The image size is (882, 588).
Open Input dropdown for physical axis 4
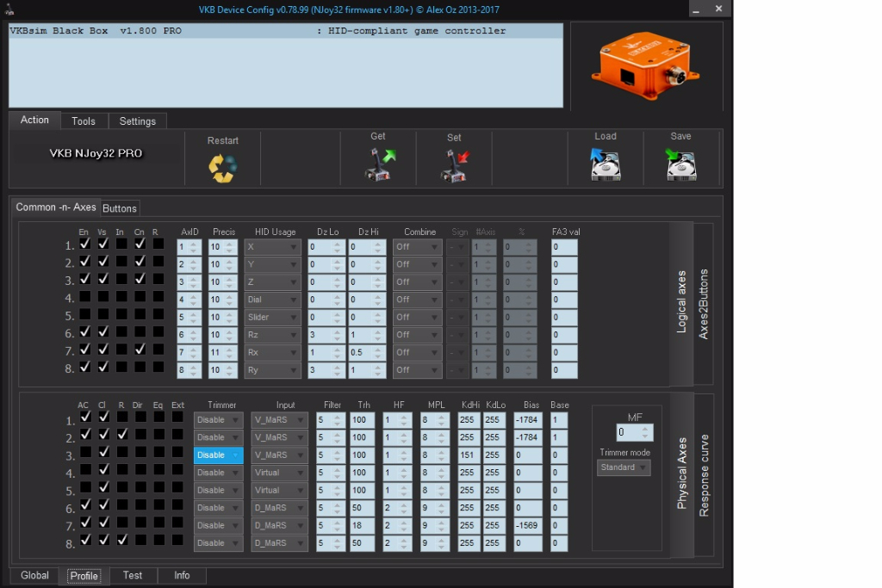(279, 473)
